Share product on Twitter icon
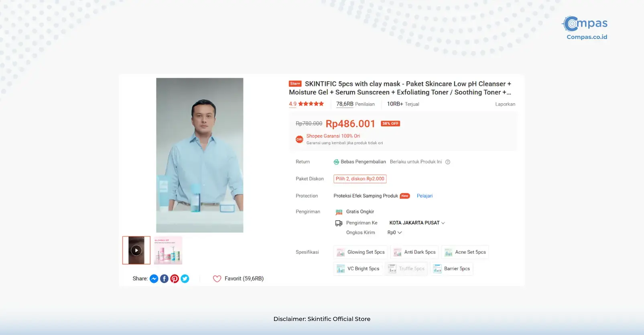Viewport: 644px width, 335px height. pos(185,279)
